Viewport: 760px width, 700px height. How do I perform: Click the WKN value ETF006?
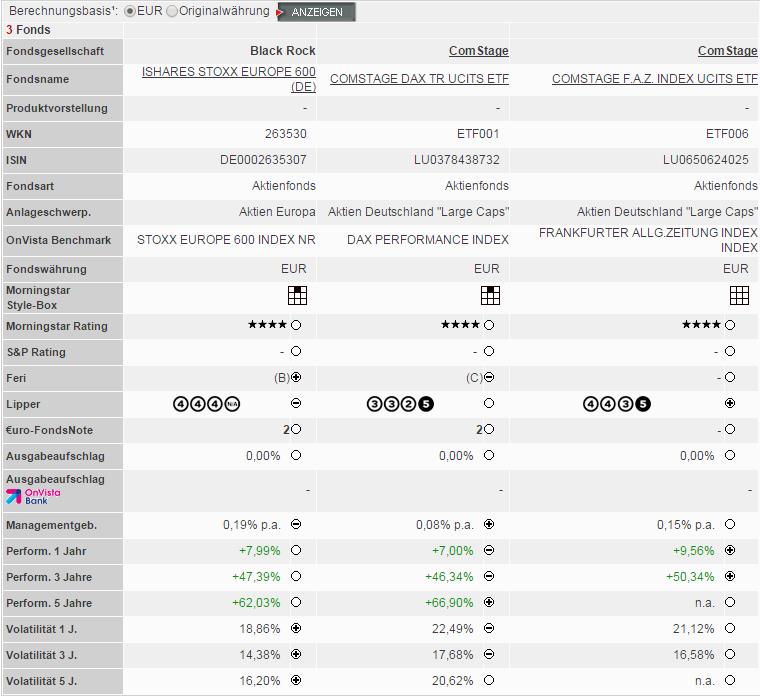727,134
